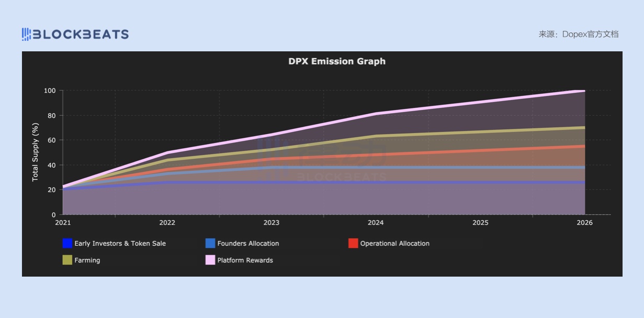The height and width of the screenshot is (318, 644).
Task: Click the Early Investors & Token Sale blue swatch
Action: 67,243
